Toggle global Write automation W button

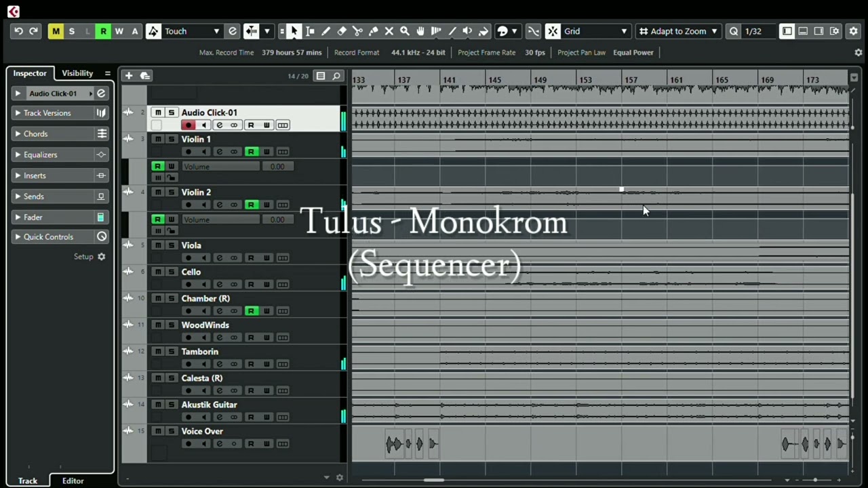(x=119, y=31)
